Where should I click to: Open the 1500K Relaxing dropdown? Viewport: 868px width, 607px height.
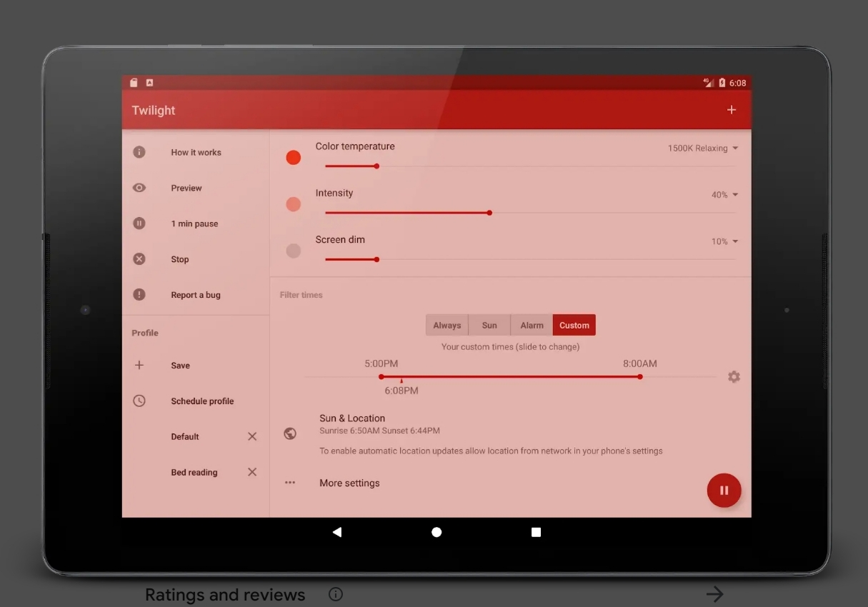click(703, 149)
